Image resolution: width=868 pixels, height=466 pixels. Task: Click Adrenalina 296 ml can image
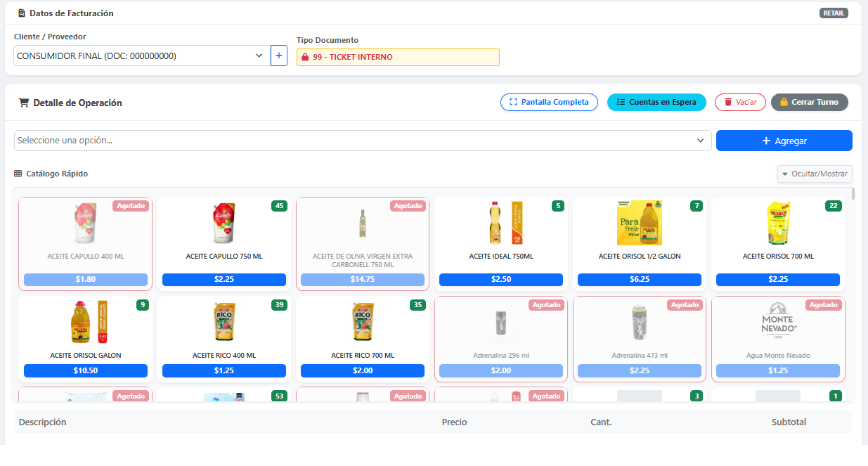click(501, 322)
